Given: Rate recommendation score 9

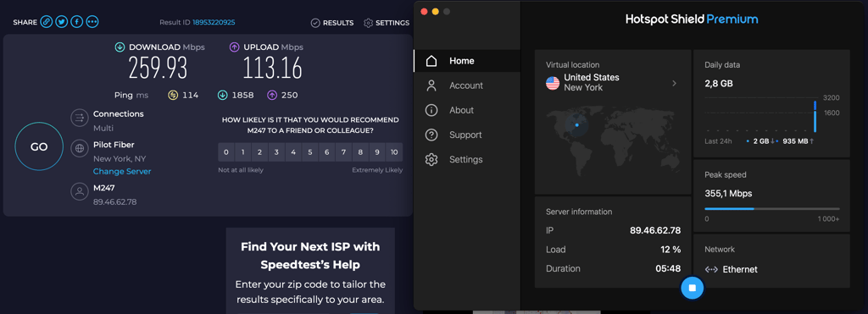Looking at the screenshot, I should 377,152.
